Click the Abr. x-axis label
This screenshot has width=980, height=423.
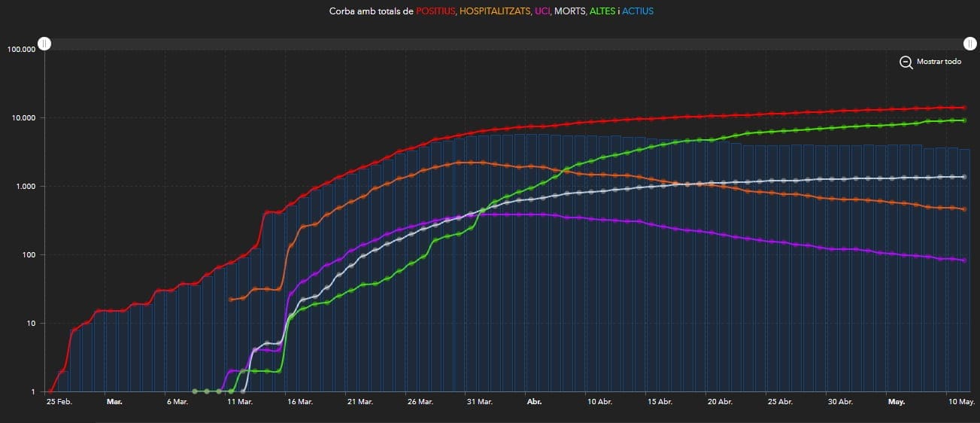[x=534, y=402]
